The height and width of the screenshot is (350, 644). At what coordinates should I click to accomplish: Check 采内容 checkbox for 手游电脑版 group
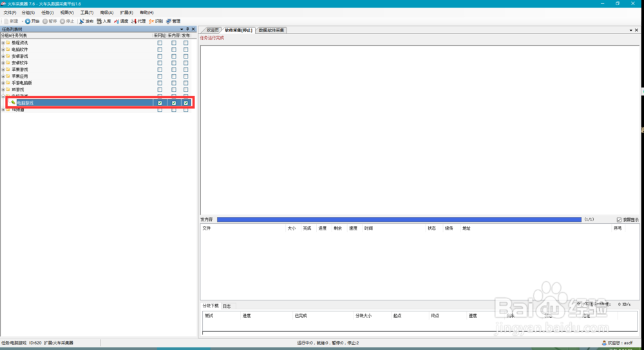coord(174,83)
